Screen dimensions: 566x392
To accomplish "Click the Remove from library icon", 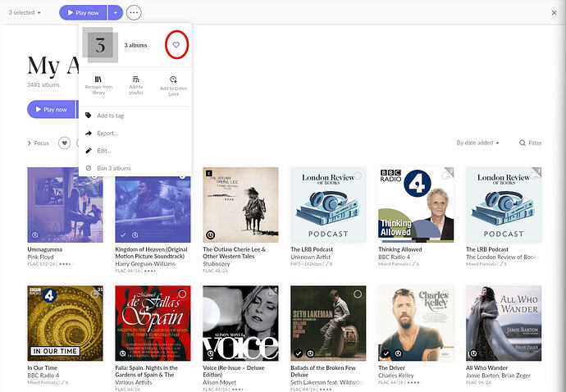I will point(98,79).
